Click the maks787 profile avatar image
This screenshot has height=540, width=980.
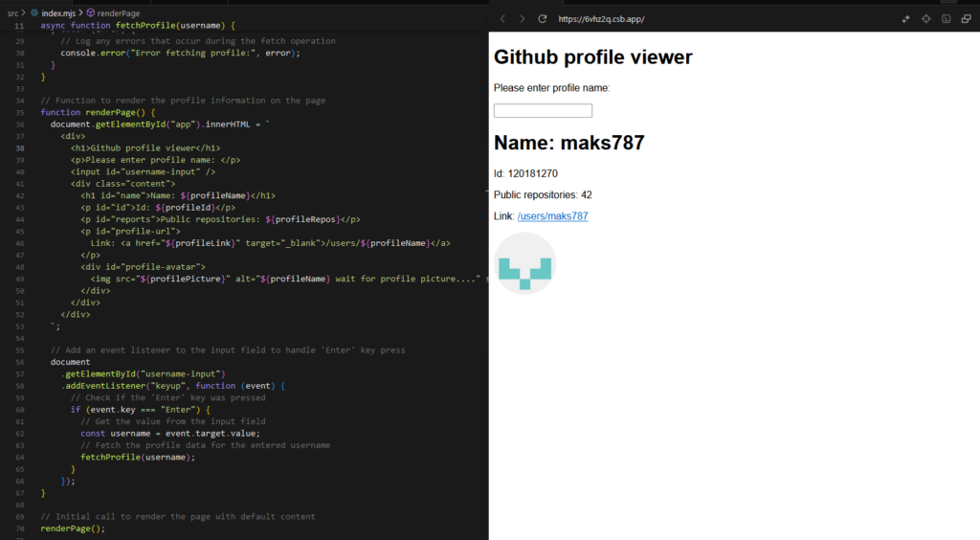click(525, 263)
